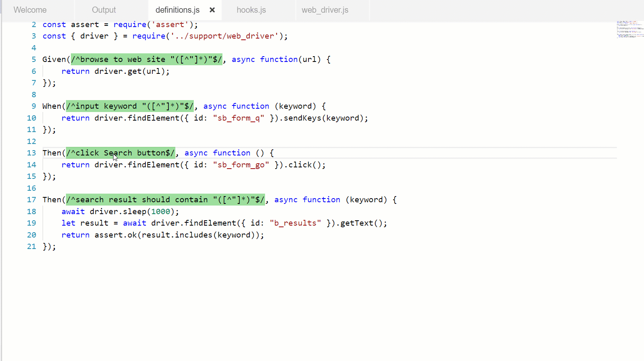The width and height of the screenshot is (644, 361).
Task: Select the definitions.js tab label
Action: tap(177, 10)
